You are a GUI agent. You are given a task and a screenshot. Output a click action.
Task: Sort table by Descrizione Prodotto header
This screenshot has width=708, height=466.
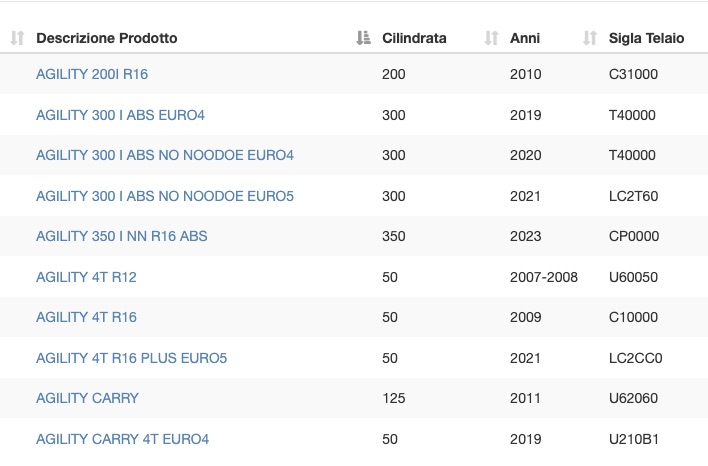point(107,38)
